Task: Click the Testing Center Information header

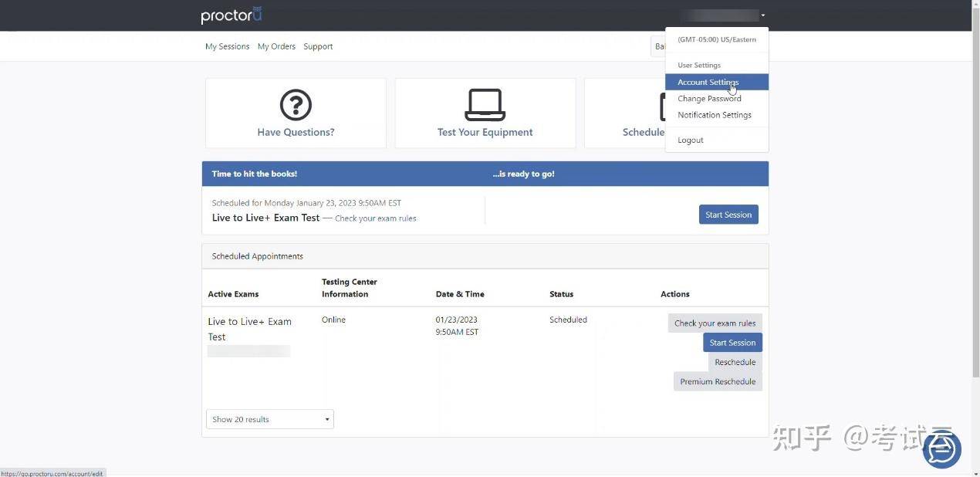Action: tap(350, 288)
